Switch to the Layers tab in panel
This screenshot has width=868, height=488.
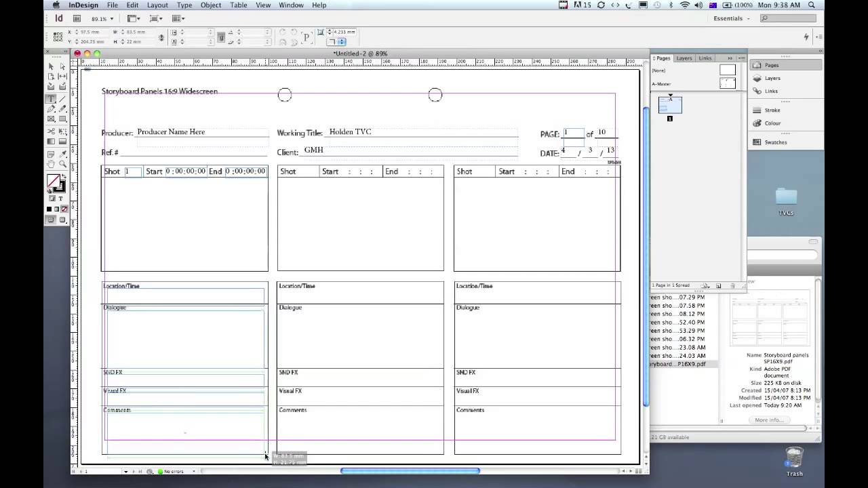[684, 58]
